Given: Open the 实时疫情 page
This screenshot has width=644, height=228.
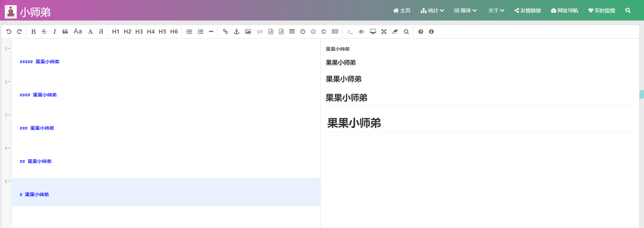Looking at the screenshot, I should (x=602, y=11).
